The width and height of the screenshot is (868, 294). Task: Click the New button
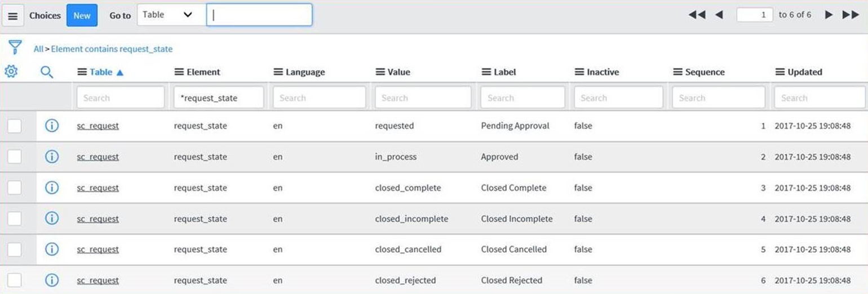click(82, 15)
